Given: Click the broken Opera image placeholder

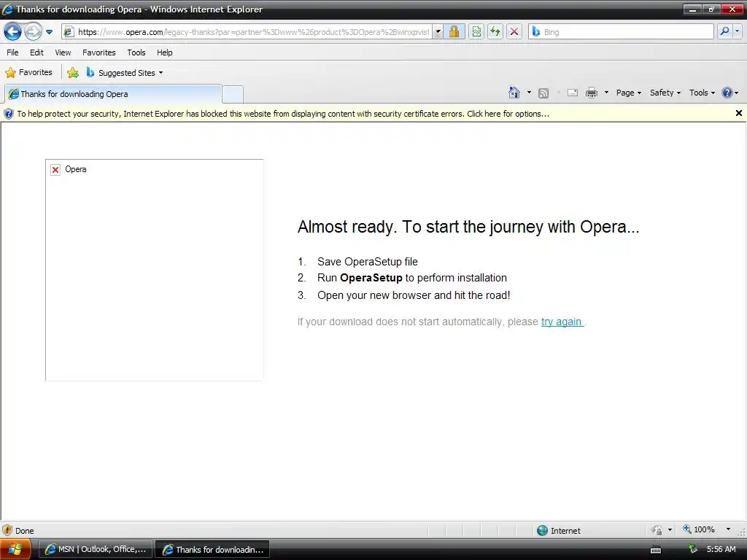Looking at the screenshot, I should coord(155,270).
